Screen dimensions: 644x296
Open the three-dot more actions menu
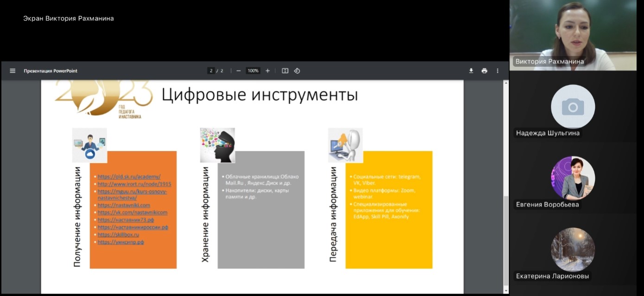pyautogui.click(x=498, y=71)
